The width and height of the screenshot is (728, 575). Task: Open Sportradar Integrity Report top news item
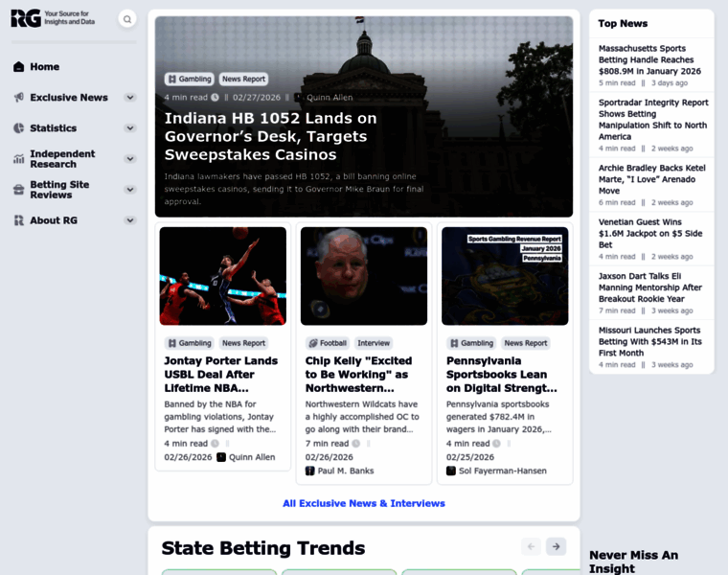click(653, 120)
